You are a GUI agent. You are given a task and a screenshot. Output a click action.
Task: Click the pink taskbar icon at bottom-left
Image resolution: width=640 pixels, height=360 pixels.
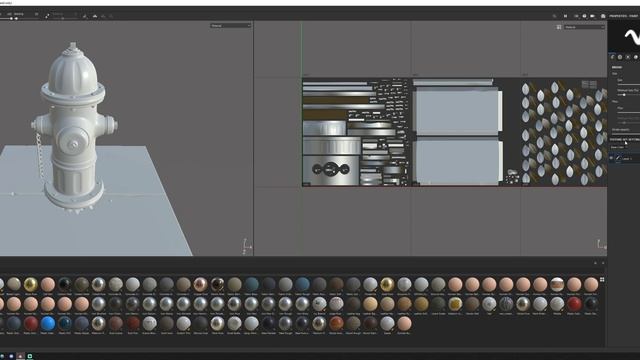point(20,356)
